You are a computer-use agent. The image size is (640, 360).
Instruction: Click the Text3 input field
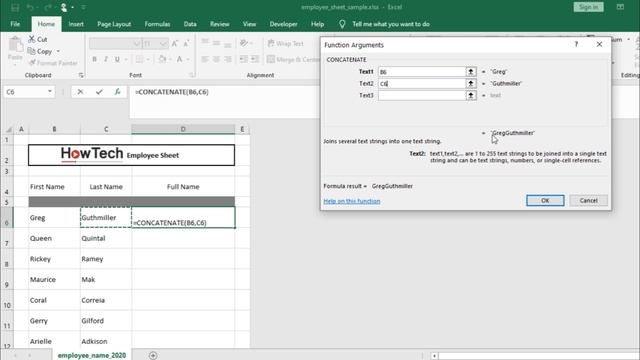(x=422, y=95)
